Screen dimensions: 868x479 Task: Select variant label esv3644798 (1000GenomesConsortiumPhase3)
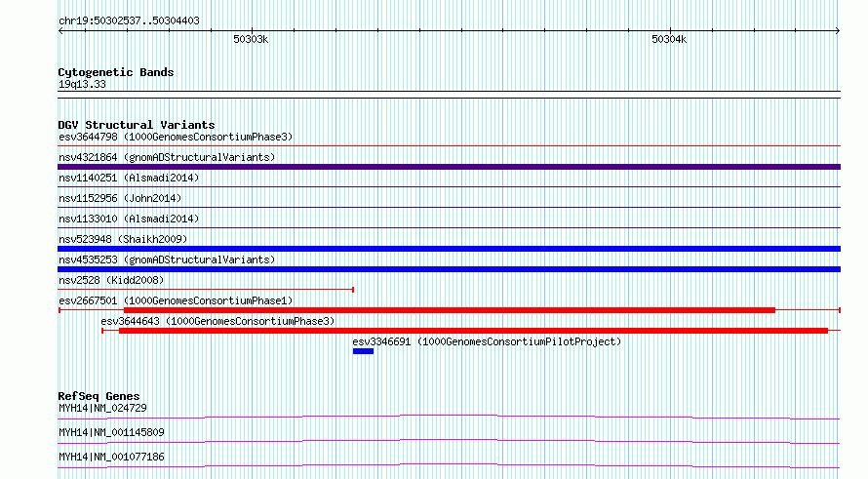(x=176, y=137)
